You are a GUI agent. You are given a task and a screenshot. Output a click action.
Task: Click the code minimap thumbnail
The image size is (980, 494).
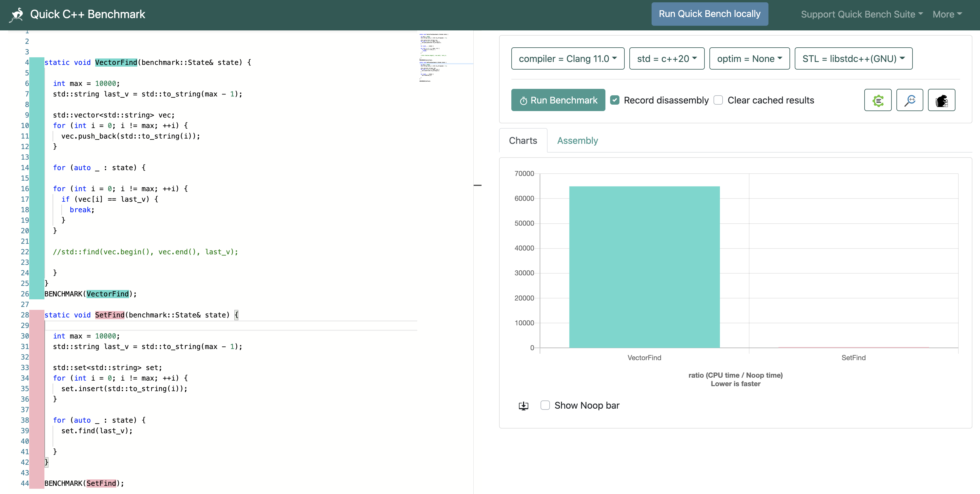[434, 58]
